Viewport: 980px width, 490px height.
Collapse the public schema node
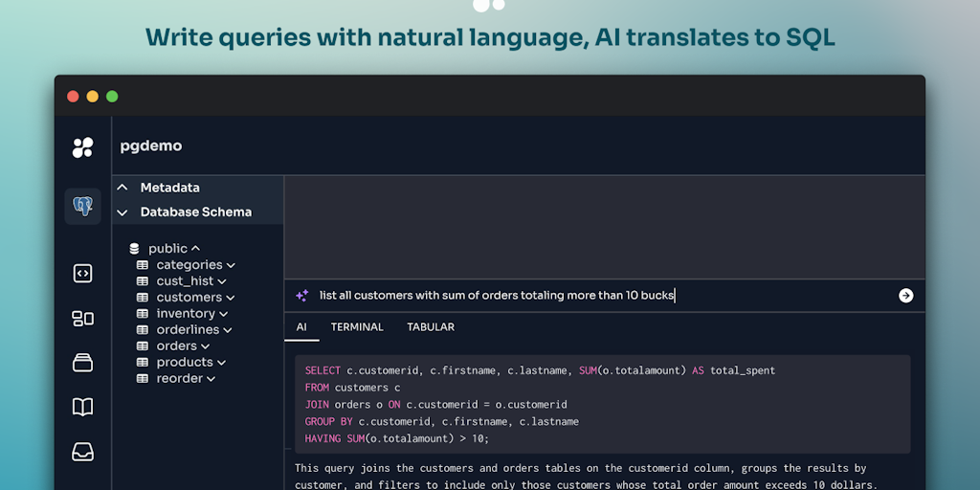pyautogui.click(x=195, y=249)
